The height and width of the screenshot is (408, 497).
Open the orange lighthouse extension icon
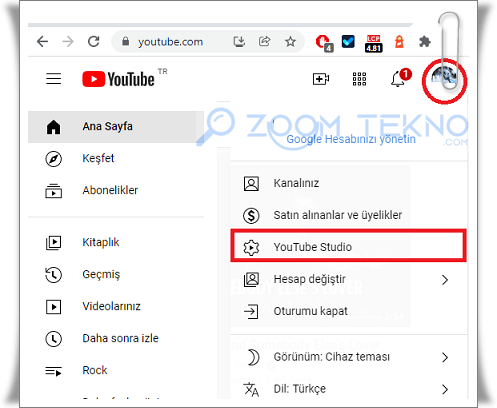(399, 42)
